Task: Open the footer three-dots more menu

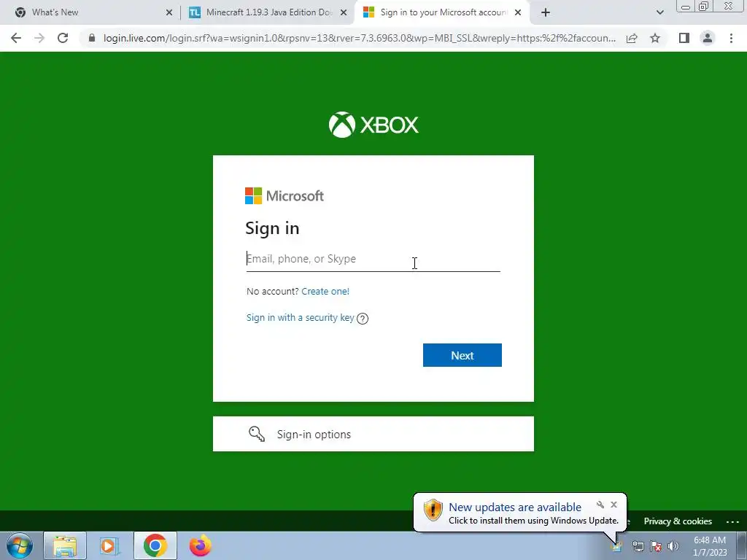Action: (x=732, y=521)
